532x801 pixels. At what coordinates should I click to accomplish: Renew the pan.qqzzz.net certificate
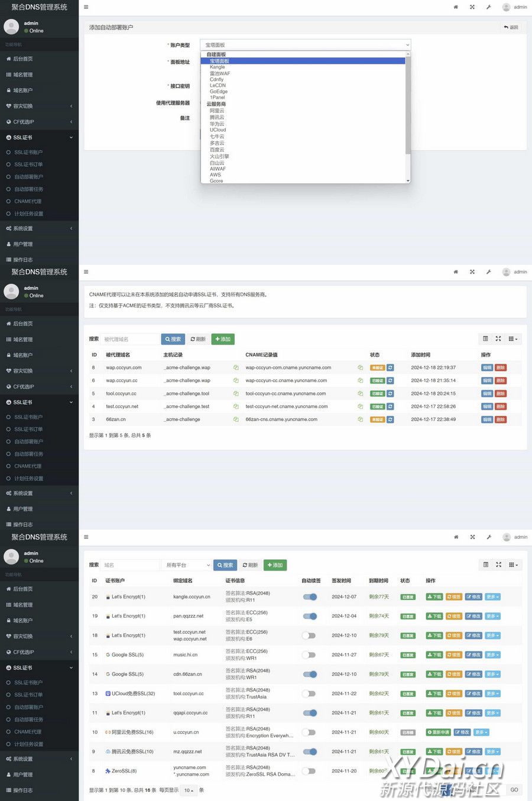coord(453,617)
